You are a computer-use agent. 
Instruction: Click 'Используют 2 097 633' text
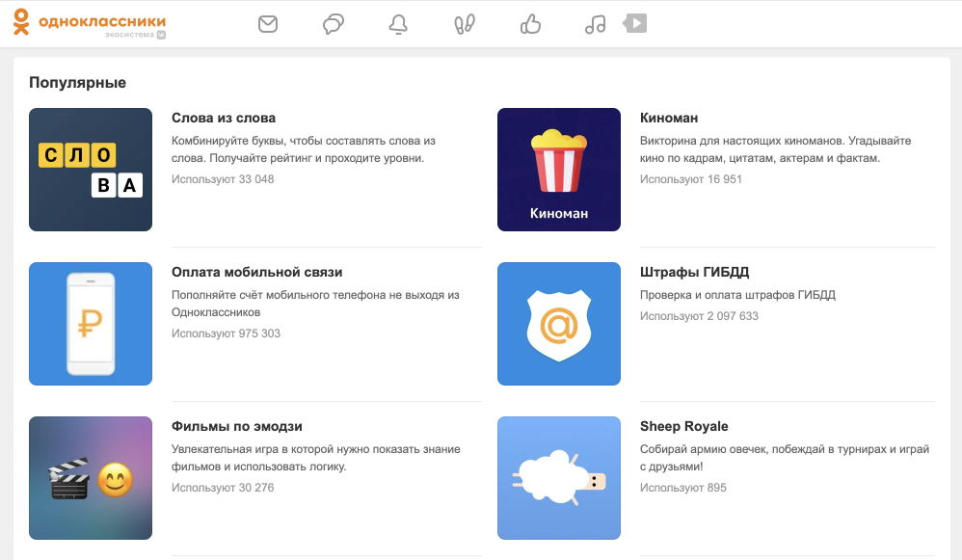(699, 316)
